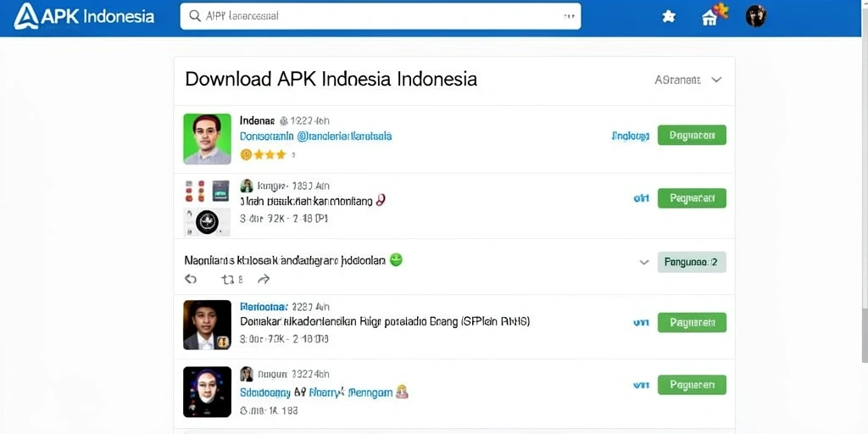Click the star badge icon in header
Screen dimensions: 868x434
(x=669, y=17)
